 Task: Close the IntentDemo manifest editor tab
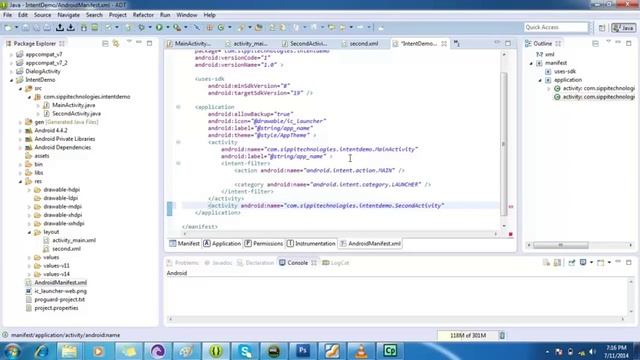(x=444, y=43)
